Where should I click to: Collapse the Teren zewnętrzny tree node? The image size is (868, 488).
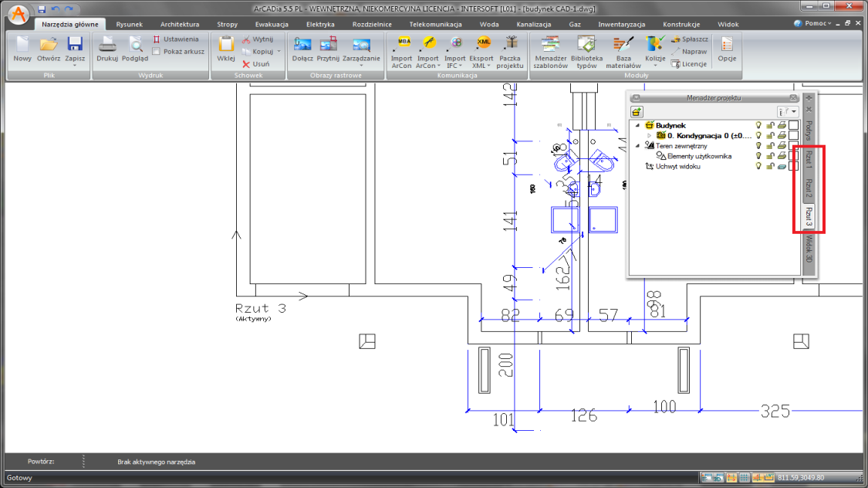click(x=638, y=146)
